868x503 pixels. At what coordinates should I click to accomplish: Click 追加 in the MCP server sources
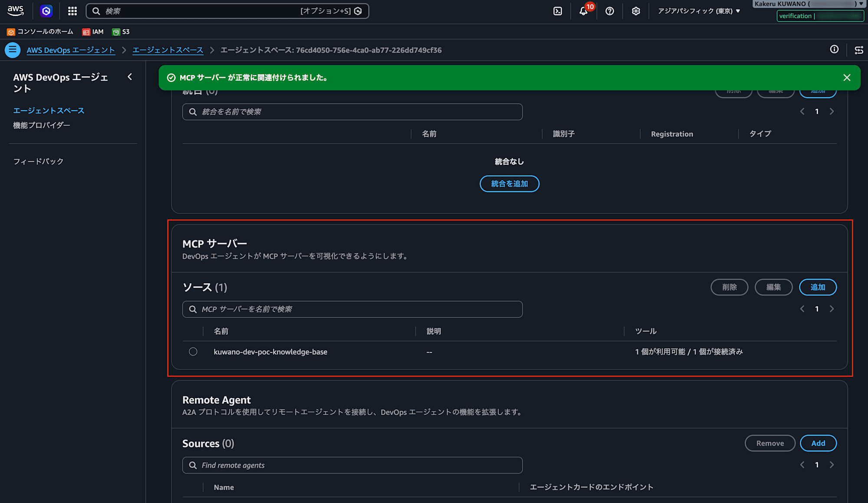818,287
